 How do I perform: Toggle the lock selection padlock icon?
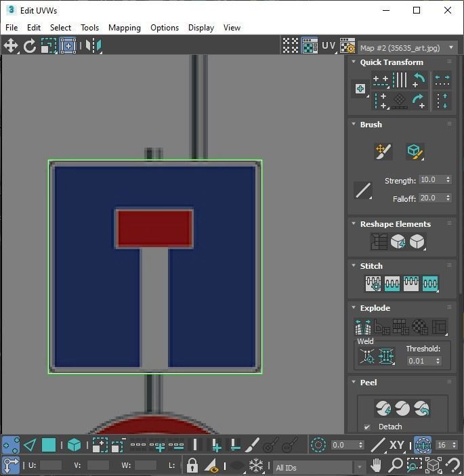click(x=192, y=464)
